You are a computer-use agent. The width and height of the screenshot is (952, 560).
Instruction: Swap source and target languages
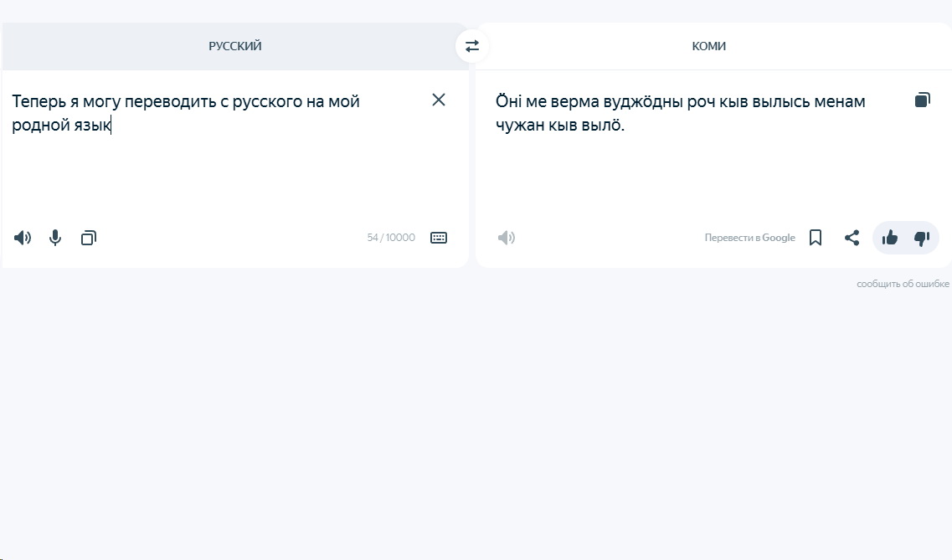point(472,46)
